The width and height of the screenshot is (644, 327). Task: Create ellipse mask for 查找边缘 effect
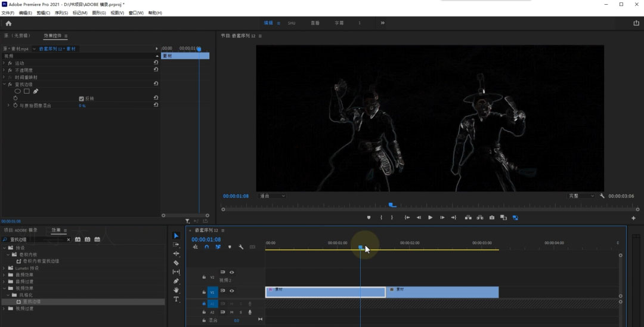pos(18,91)
